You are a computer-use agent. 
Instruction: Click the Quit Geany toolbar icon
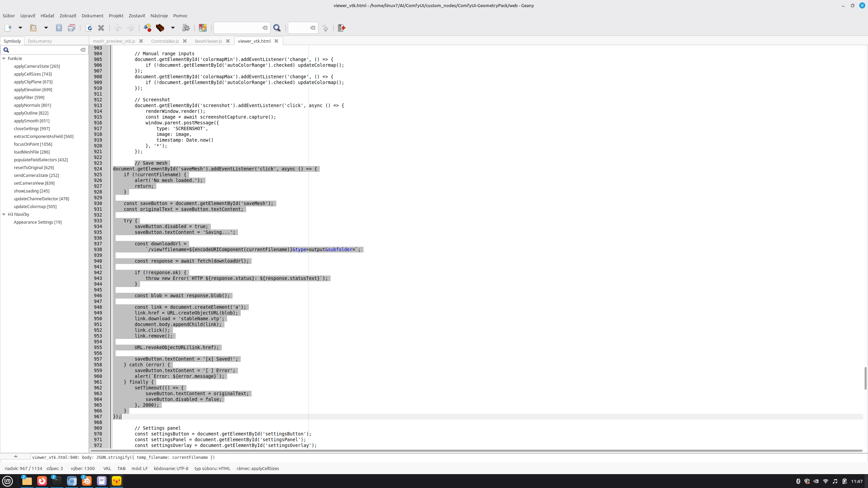pos(341,28)
